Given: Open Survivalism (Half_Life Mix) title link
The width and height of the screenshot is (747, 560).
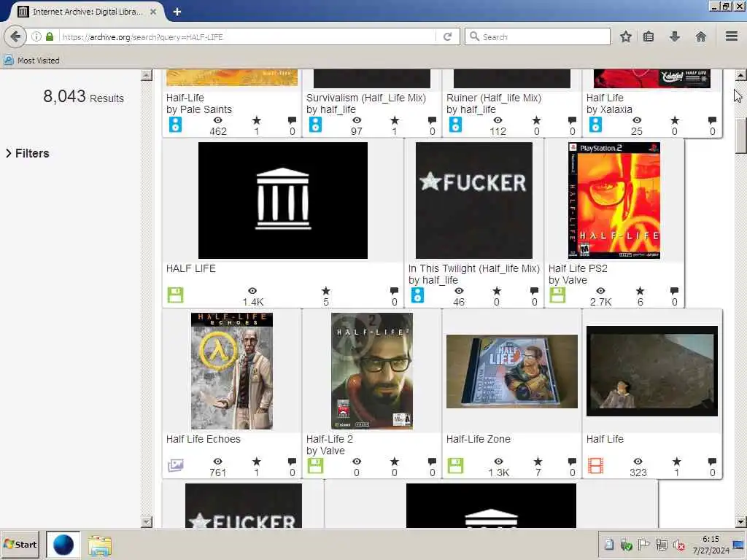Looking at the screenshot, I should (366, 98).
